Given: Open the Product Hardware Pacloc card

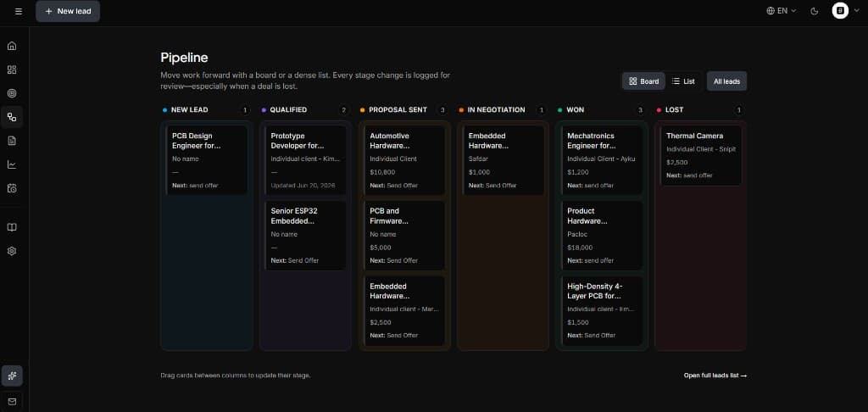Looking at the screenshot, I should click(602, 236).
